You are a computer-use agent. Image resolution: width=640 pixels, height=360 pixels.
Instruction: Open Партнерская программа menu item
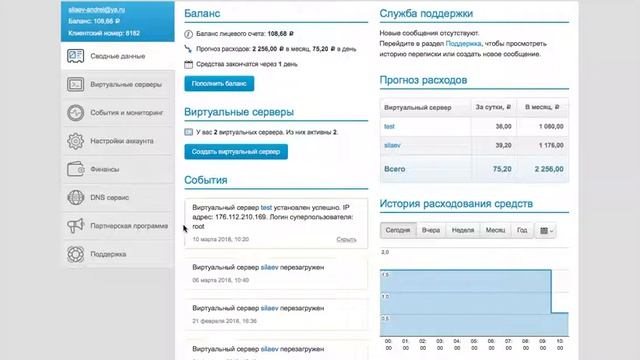(118, 226)
